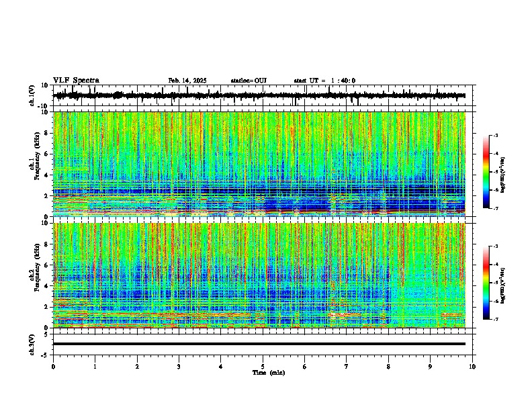The width and height of the screenshot is (532, 411).
Task: Click the black ch.3 signal bar
Action: pos(259,344)
